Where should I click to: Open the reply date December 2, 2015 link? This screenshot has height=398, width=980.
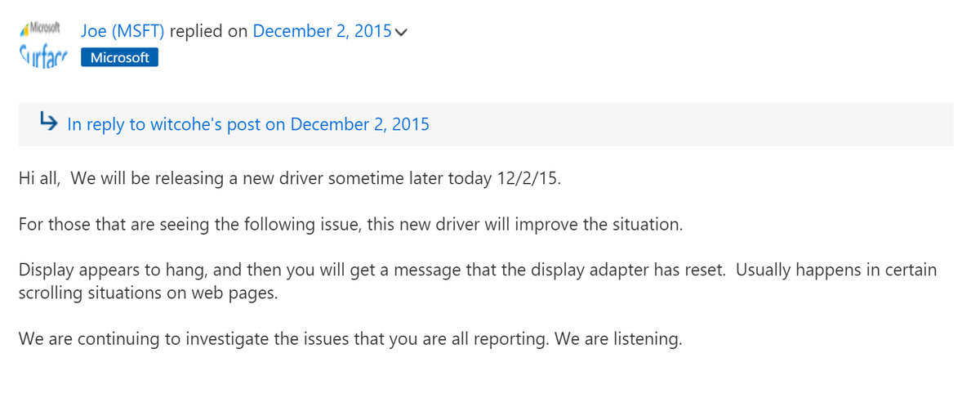pyautogui.click(x=322, y=32)
